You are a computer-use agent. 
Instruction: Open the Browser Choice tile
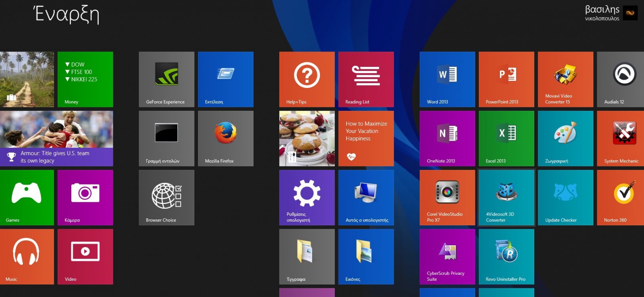(166, 198)
